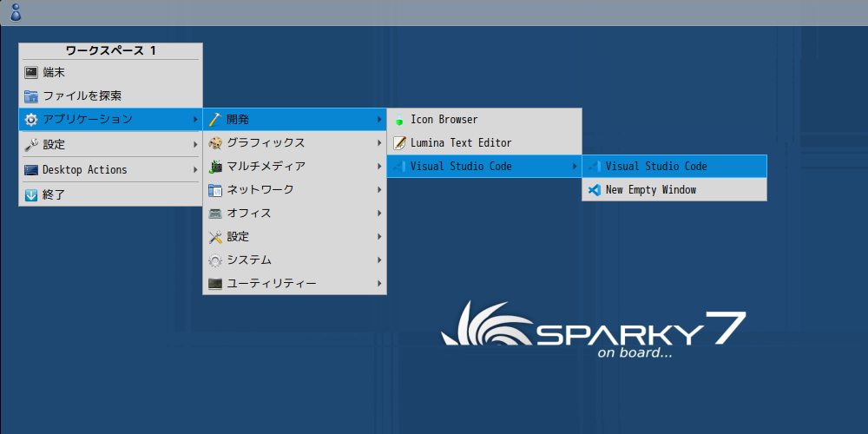Expand the Desktop Actions submenu arrow
This screenshot has width=868, height=434.
click(x=194, y=170)
